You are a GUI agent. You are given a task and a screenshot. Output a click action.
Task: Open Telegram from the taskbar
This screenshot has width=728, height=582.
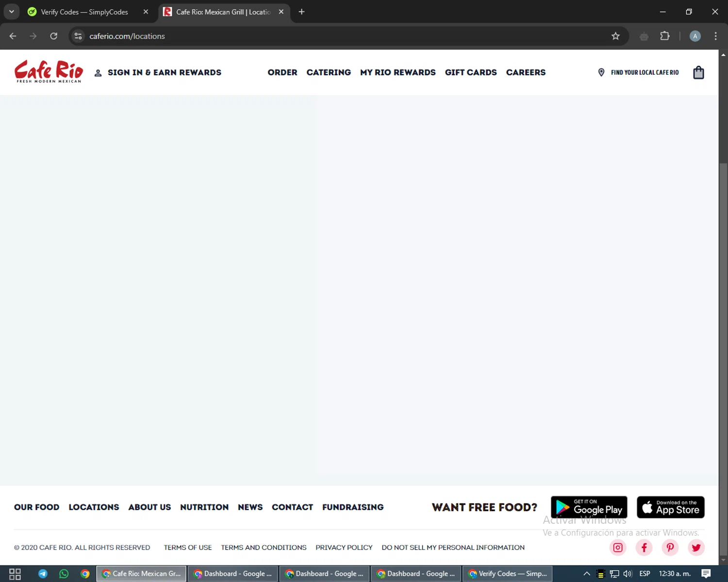[x=43, y=574]
